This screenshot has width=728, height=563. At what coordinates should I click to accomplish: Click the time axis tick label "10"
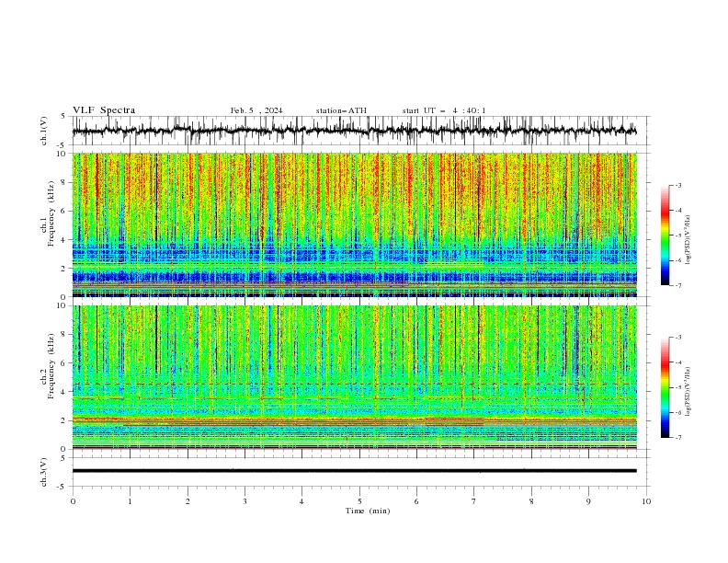646,501
